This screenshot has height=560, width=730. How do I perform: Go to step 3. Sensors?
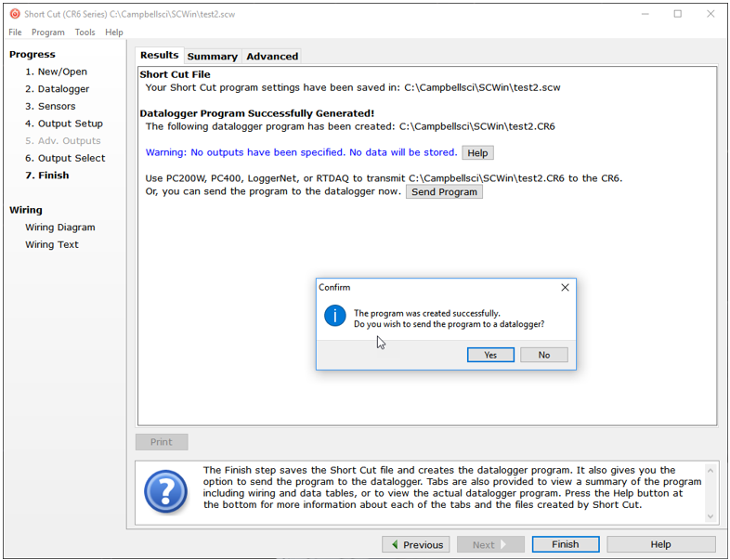(50, 106)
